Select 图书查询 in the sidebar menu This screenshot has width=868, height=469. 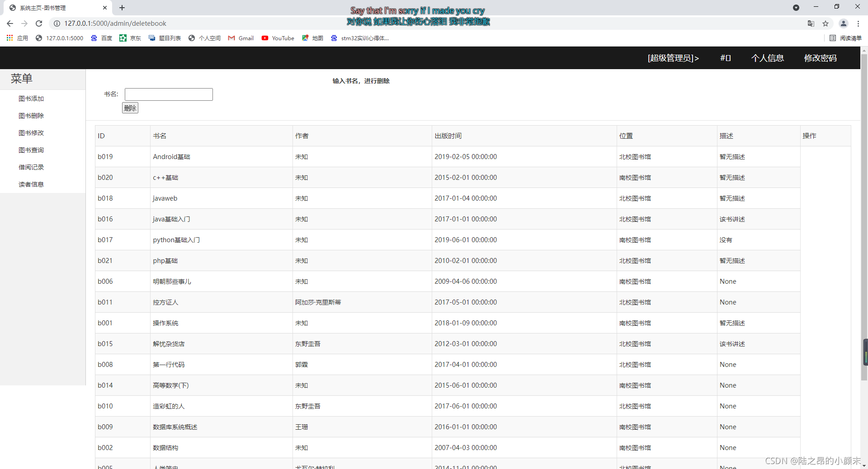[31, 150]
